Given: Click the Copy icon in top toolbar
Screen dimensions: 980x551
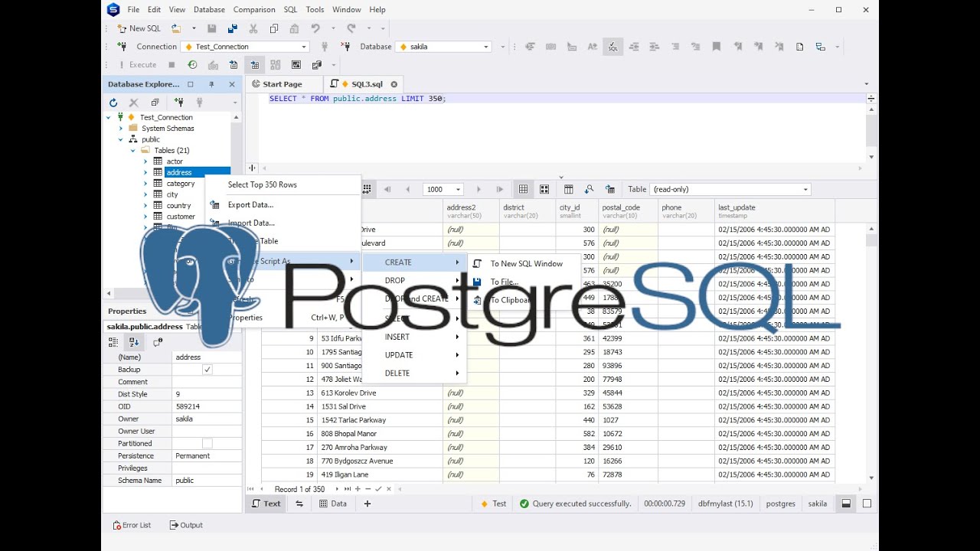Looking at the screenshot, I should (x=274, y=28).
